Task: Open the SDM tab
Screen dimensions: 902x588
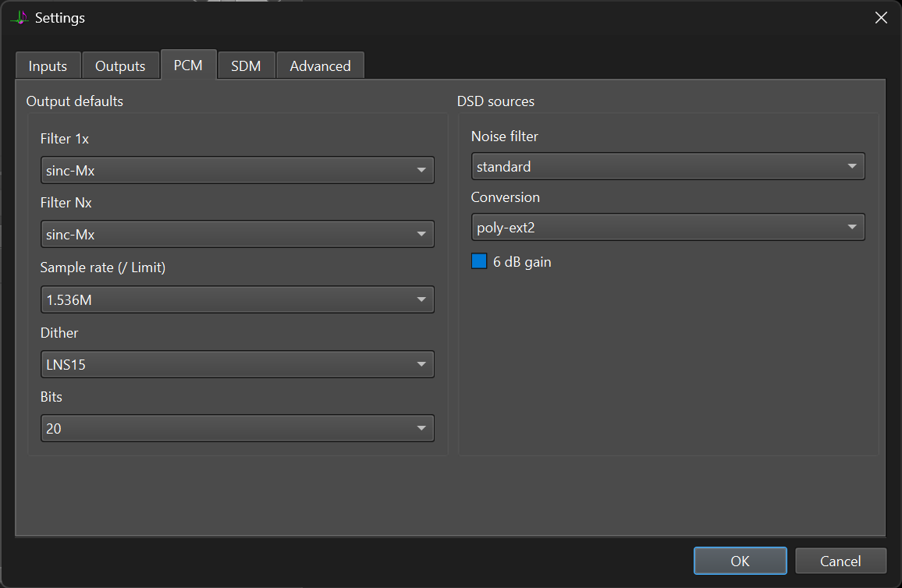Action: point(247,66)
